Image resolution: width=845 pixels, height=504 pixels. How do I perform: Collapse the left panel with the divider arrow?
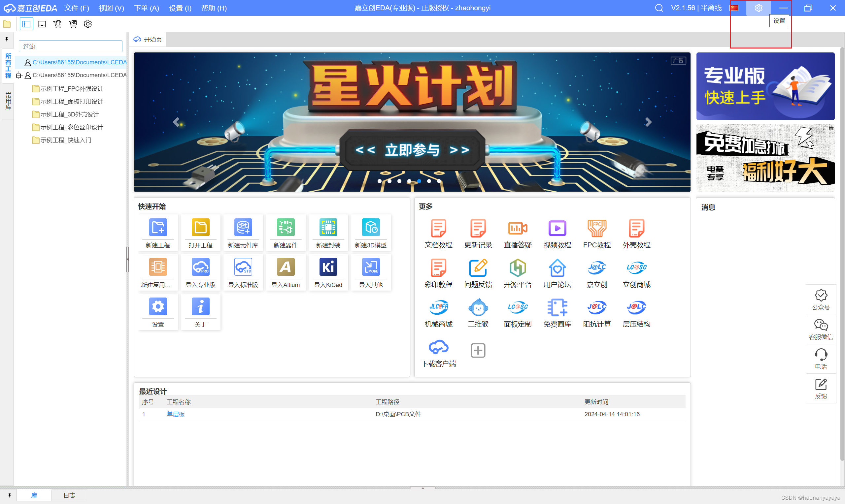127,259
